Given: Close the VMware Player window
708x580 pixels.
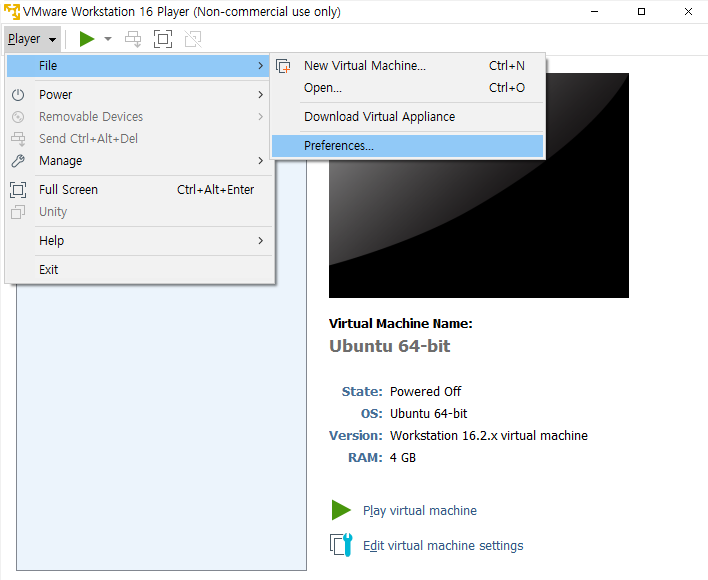Looking at the screenshot, I should pos(688,12).
